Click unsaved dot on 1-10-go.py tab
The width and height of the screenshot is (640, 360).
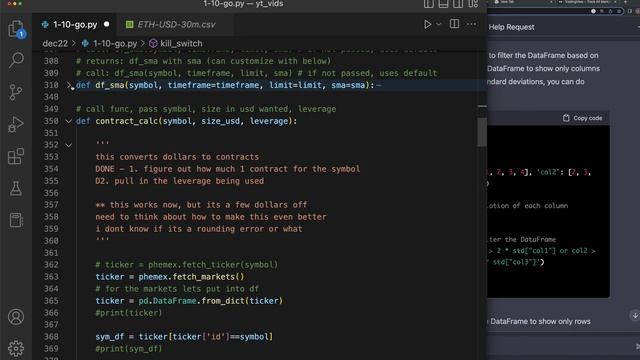point(107,24)
